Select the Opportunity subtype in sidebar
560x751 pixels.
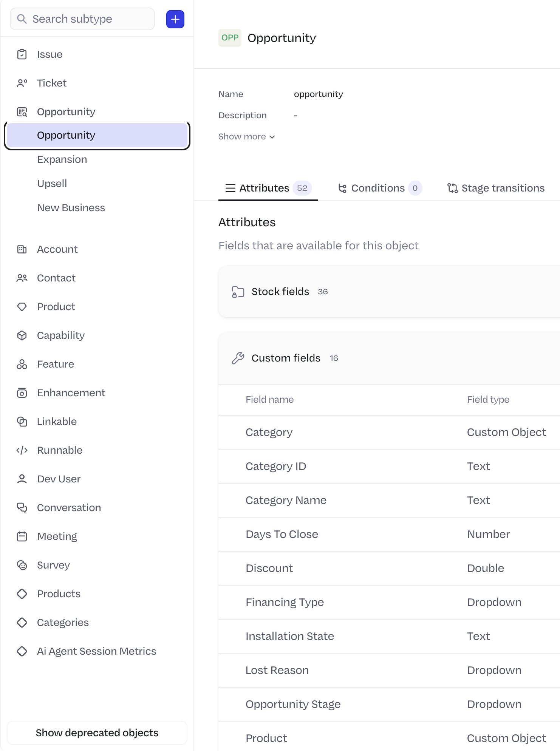tap(97, 135)
